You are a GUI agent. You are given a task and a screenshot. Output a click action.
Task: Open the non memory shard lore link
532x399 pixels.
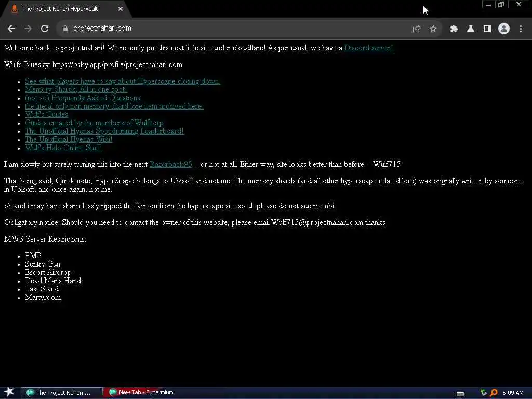pyautogui.click(x=114, y=106)
